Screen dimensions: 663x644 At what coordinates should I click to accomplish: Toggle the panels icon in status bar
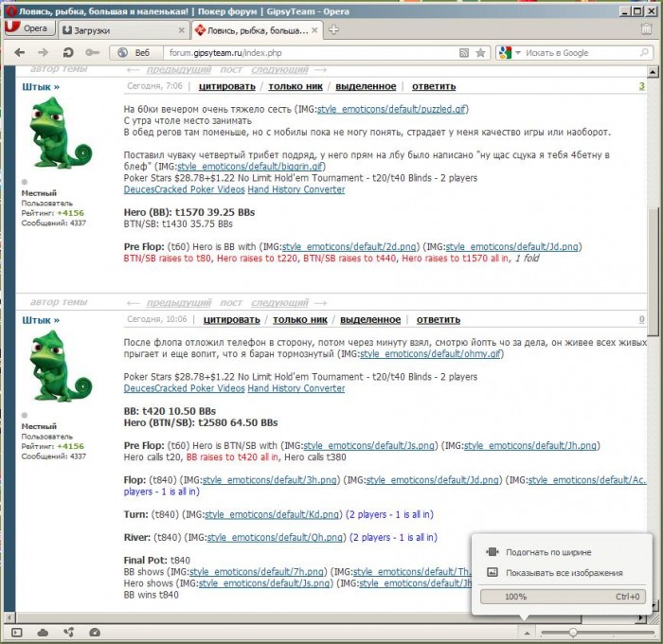point(16,633)
